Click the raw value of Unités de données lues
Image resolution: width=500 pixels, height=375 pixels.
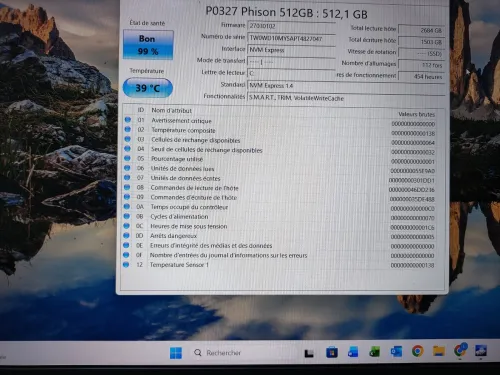pyautogui.click(x=412, y=171)
